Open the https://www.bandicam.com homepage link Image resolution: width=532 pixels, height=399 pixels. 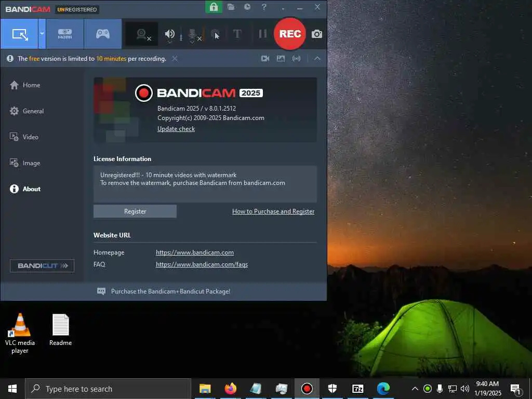195,252
